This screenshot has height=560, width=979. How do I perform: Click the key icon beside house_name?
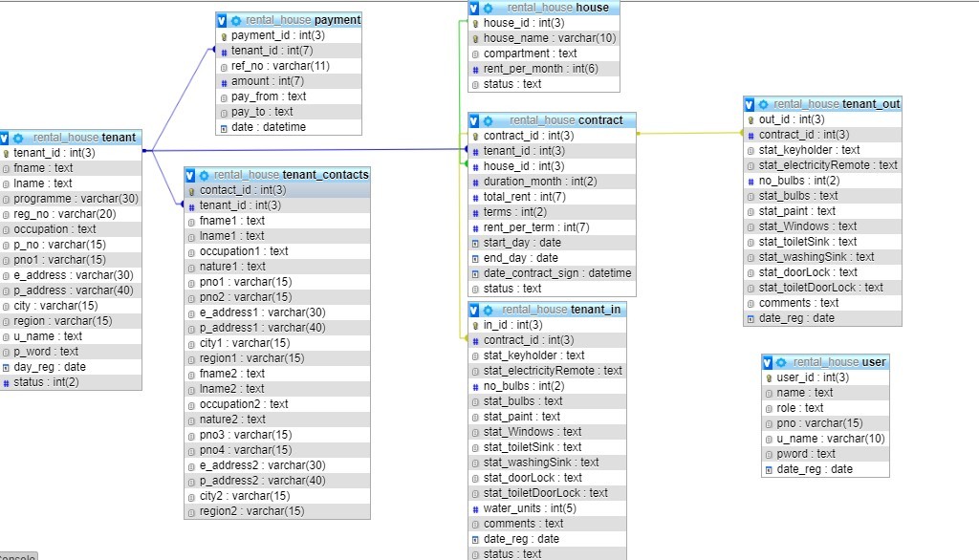(476, 39)
